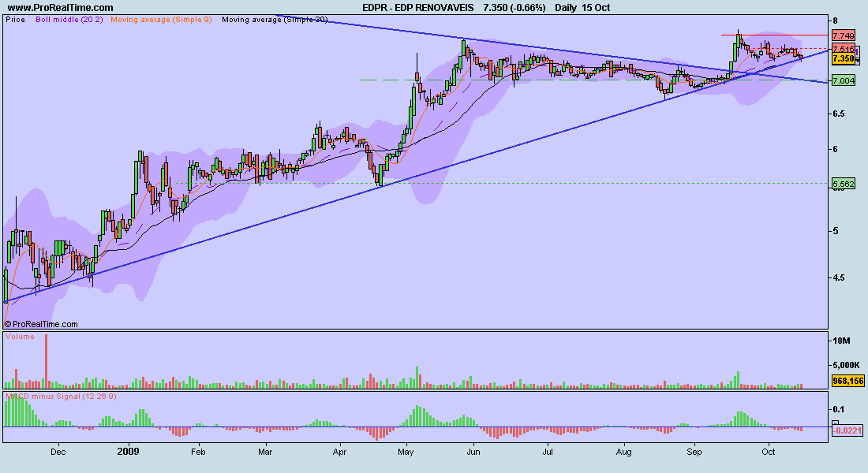Click the Feb label on the time axis
Image resolution: width=868 pixels, height=473 pixels.
pos(198,452)
